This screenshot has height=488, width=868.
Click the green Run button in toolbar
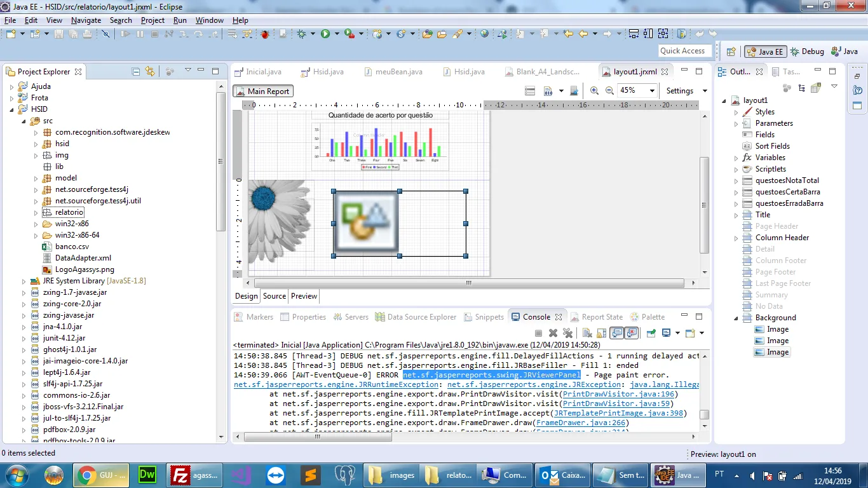[x=325, y=34]
